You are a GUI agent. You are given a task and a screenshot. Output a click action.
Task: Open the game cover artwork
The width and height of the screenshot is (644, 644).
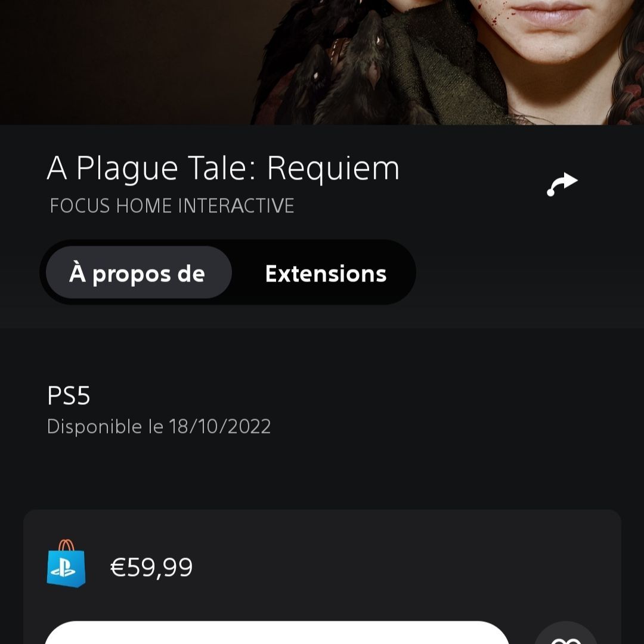click(322, 62)
